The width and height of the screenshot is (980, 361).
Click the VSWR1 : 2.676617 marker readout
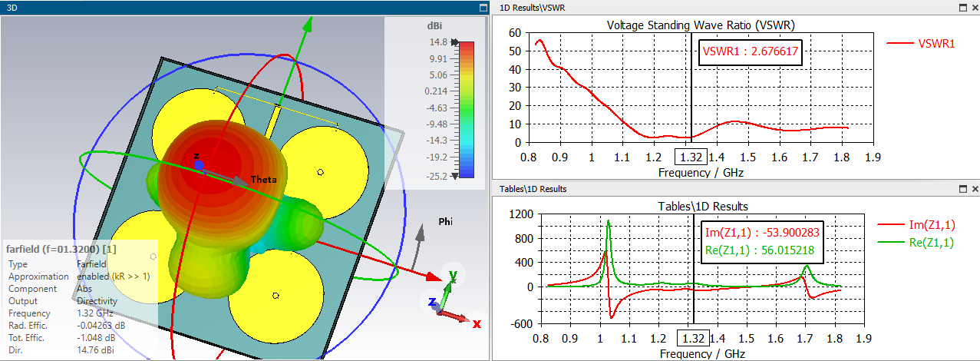[751, 52]
